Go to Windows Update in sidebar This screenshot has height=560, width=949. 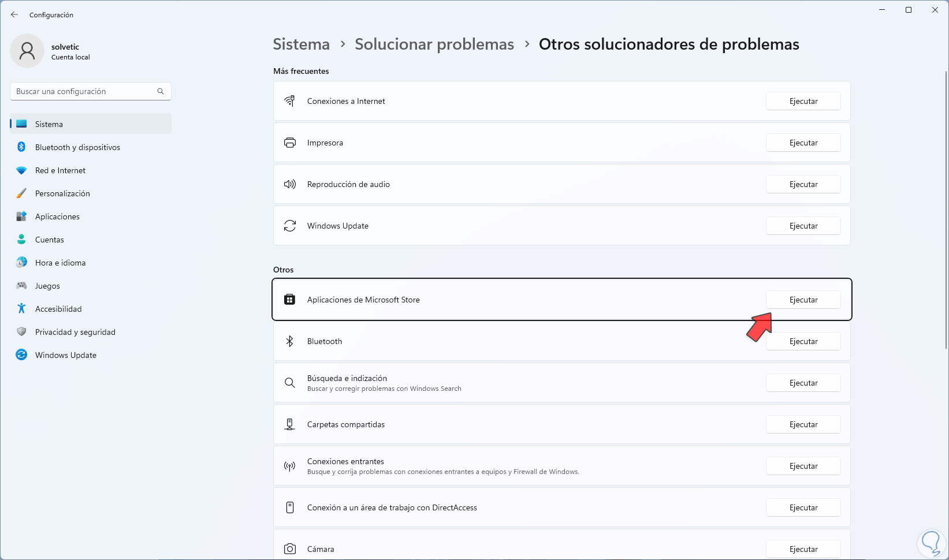point(65,355)
